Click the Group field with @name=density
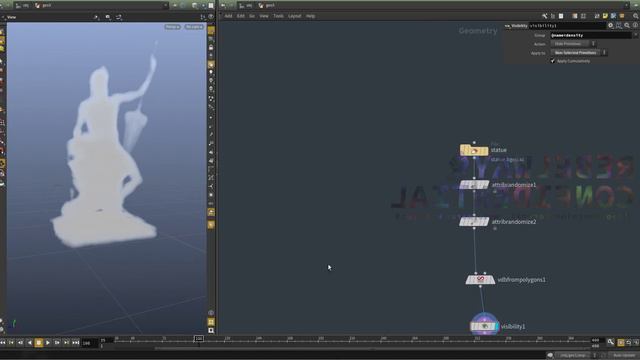Image resolution: width=640 pixels, height=360 pixels. [590, 36]
